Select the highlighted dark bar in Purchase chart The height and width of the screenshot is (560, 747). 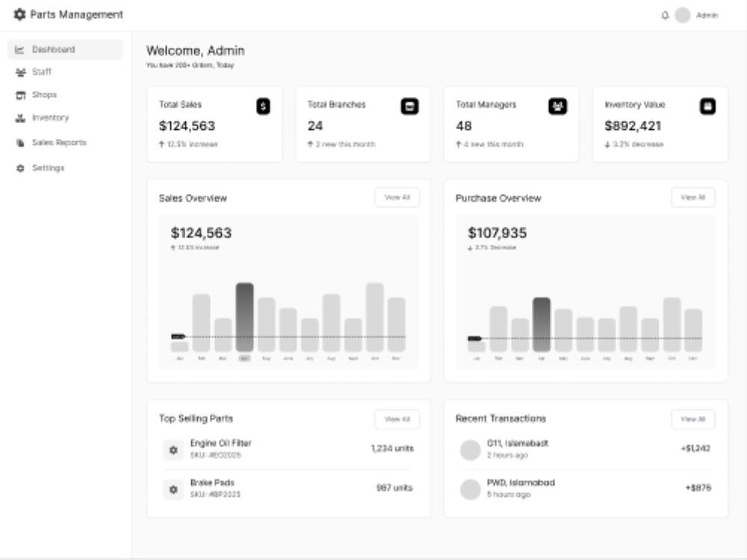(542, 325)
